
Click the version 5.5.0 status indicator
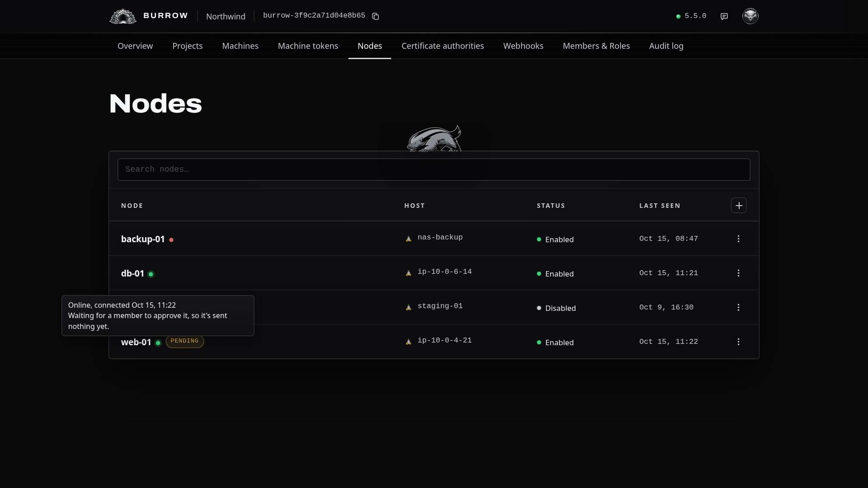click(x=691, y=16)
